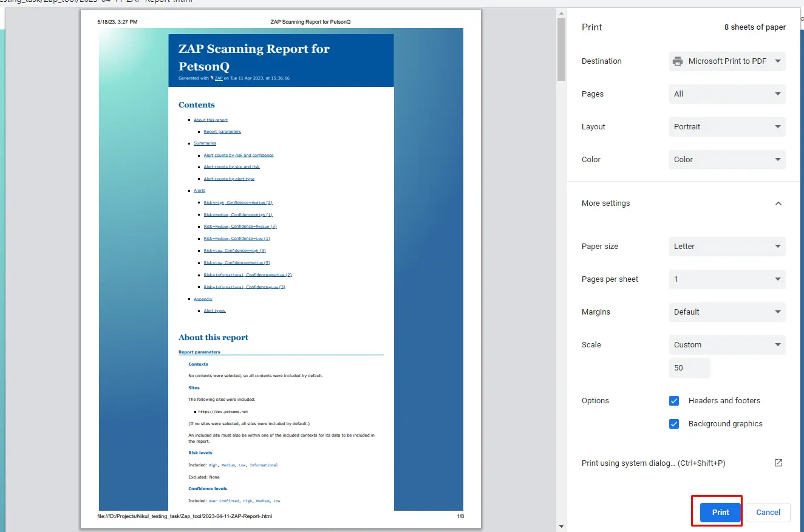This screenshot has height=532, width=804.
Task: Uncheck Headers and footers option
Action: [x=674, y=401]
